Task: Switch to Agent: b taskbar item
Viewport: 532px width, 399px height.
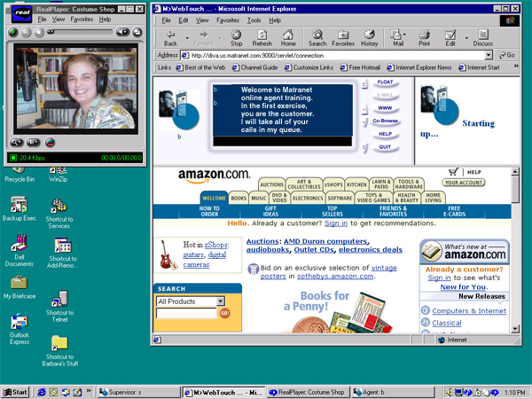Action: [x=393, y=392]
